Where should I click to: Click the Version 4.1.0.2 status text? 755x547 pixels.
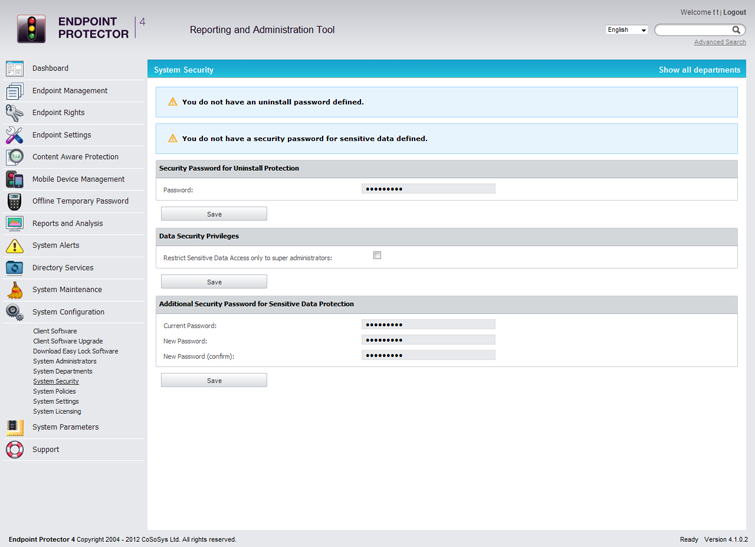[726, 540]
